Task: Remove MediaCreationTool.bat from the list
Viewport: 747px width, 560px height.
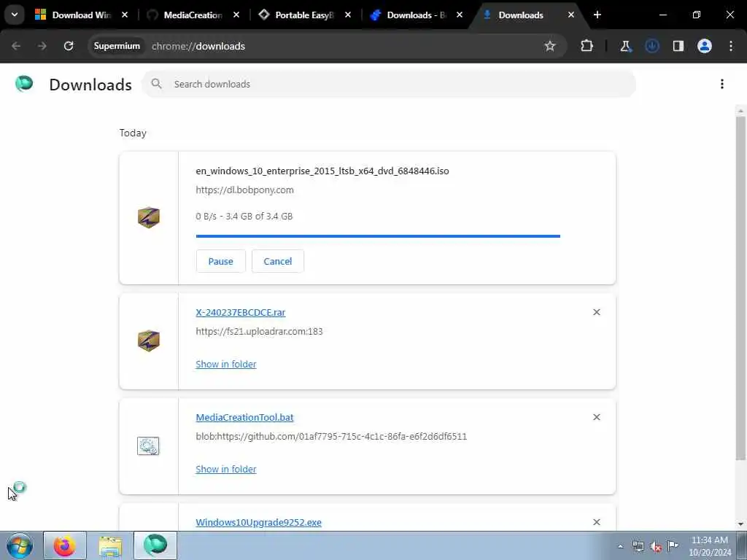Action: pyautogui.click(x=597, y=417)
